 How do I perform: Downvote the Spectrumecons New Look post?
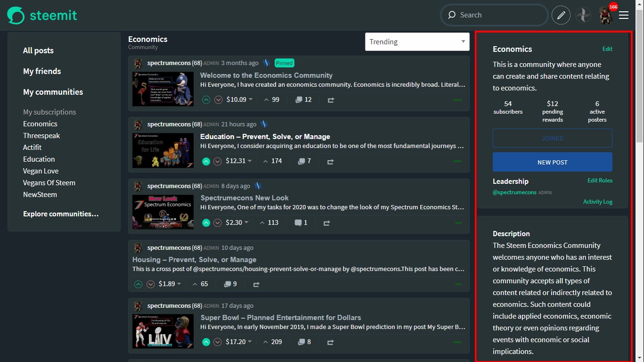[217, 223]
